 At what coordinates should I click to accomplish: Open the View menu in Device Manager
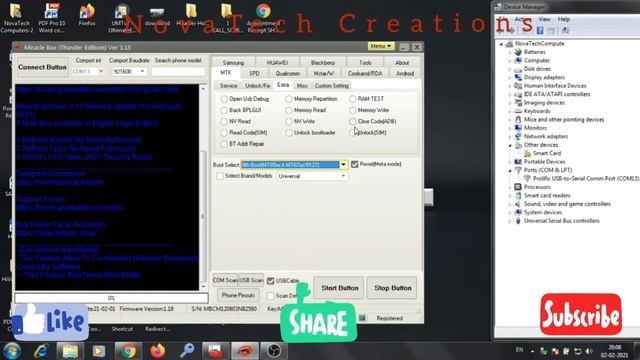point(544,19)
